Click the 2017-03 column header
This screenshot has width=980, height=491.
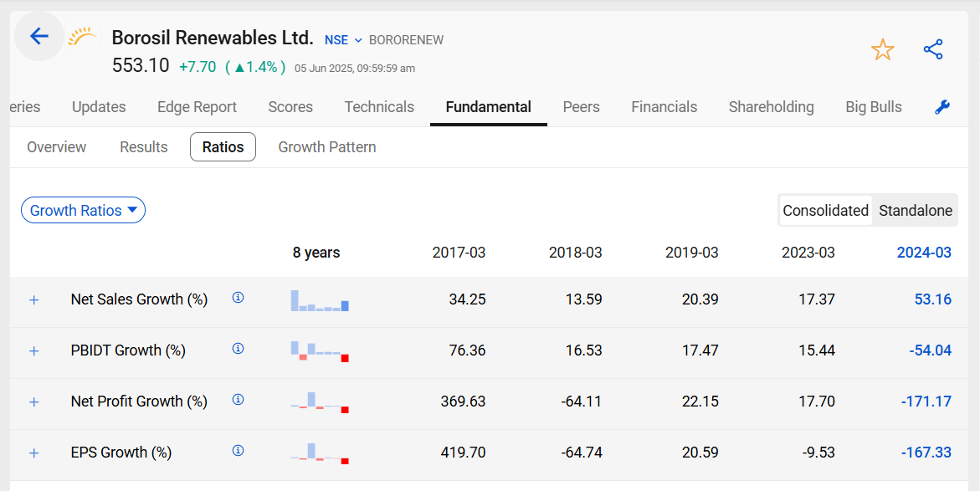pos(459,253)
